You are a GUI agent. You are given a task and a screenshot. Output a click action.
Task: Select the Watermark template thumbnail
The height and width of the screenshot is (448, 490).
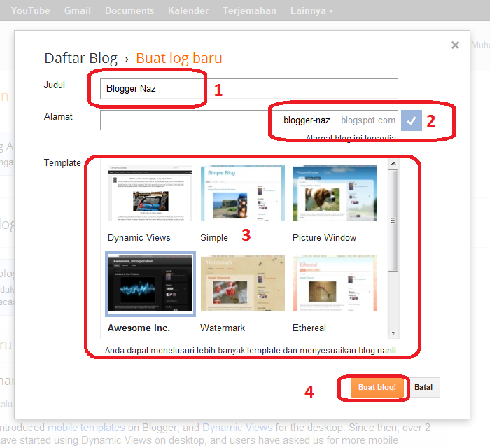pos(243,283)
